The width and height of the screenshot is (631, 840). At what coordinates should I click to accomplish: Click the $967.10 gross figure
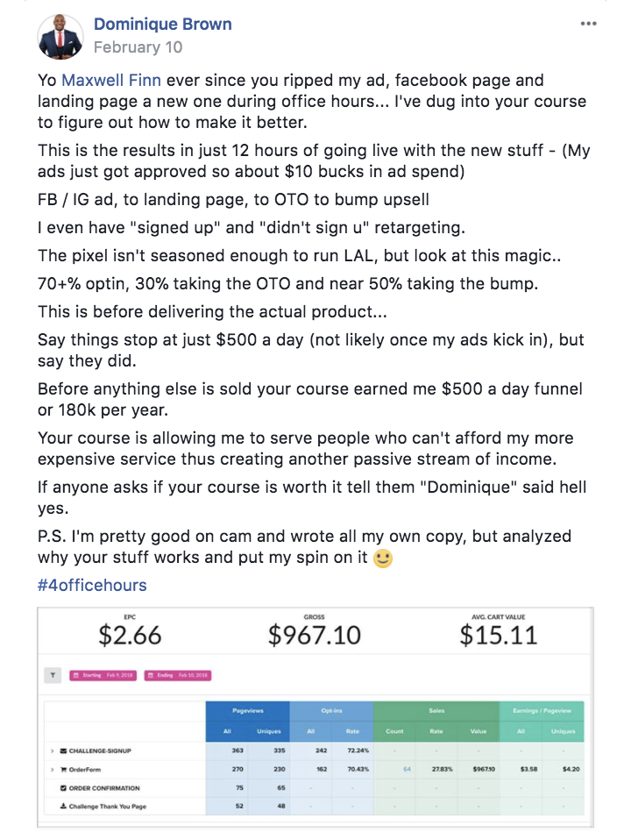pyautogui.click(x=315, y=636)
